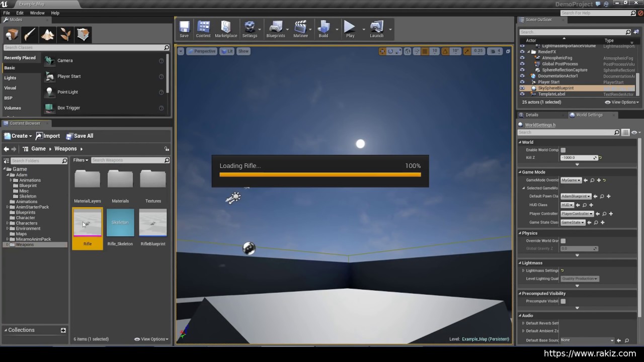Open Blueprints from the toolbar
This screenshot has width=644, height=362.
[x=276, y=29]
